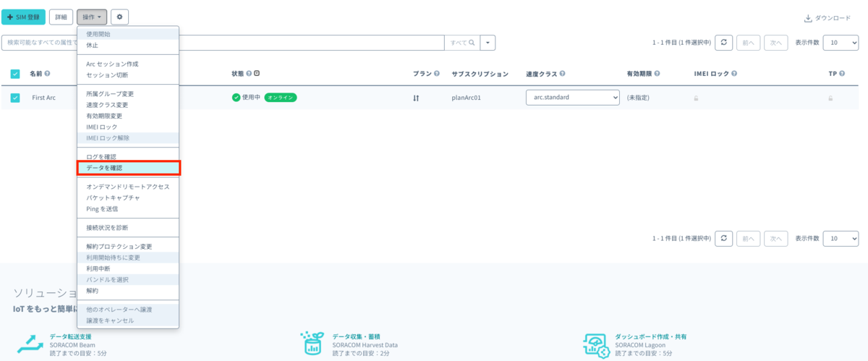This screenshot has height=361, width=868.
Task: Select 所属グループ変更 in the menu
Action: (128, 94)
